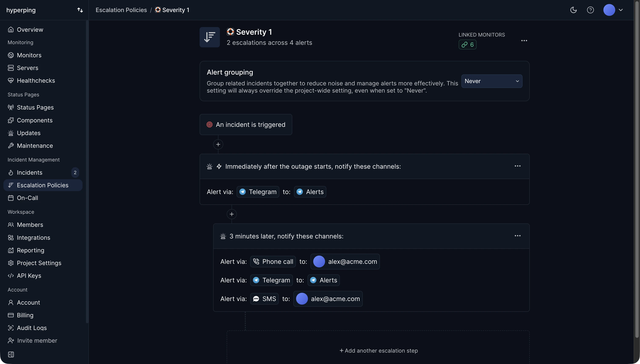The width and height of the screenshot is (640, 364).
Task: Click Add another escalation step
Action: click(378, 350)
